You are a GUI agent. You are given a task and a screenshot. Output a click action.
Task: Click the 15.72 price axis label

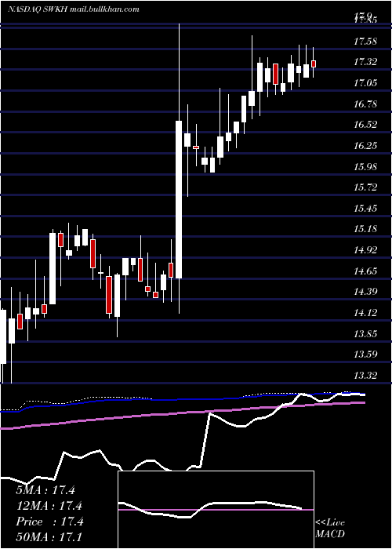coord(366,187)
